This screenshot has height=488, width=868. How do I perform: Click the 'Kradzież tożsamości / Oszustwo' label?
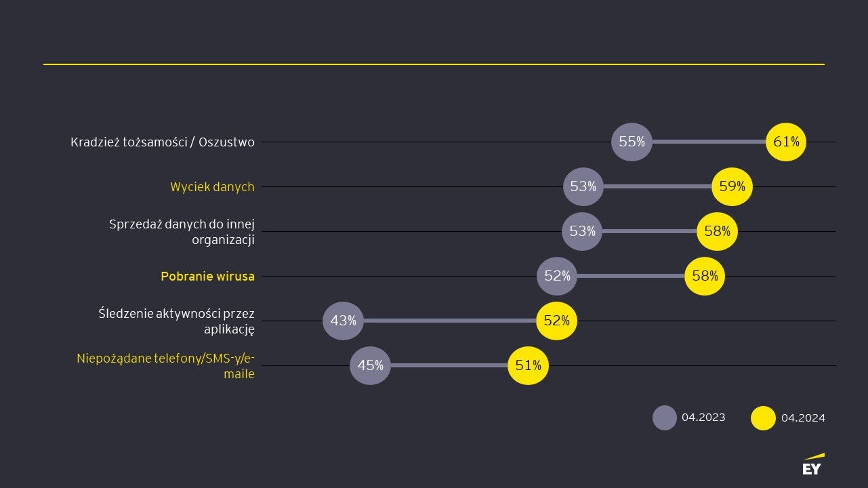(x=163, y=142)
